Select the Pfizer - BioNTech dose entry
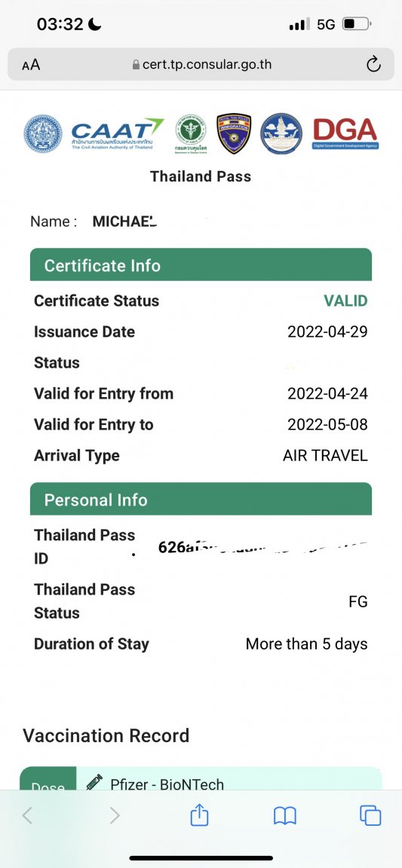The width and height of the screenshot is (402, 868). (201, 778)
